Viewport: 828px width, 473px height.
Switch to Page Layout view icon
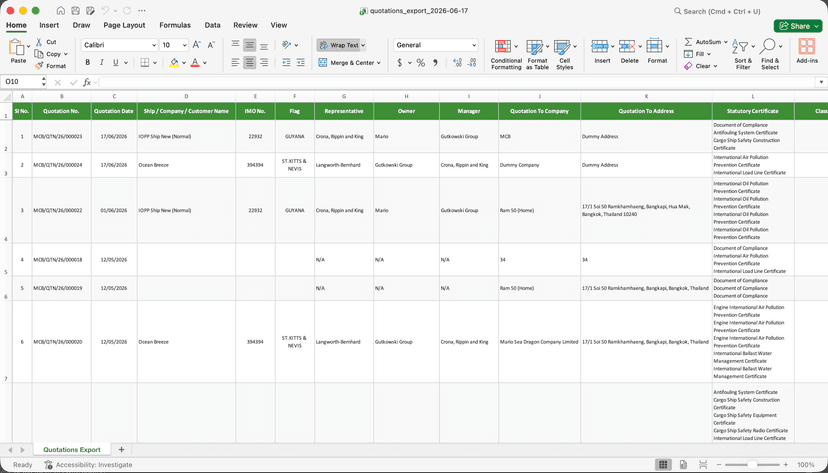coord(683,465)
